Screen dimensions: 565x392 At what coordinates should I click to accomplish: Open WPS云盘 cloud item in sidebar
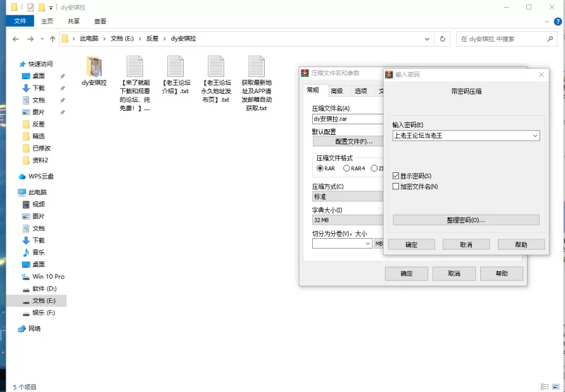pyautogui.click(x=36, y=177)
